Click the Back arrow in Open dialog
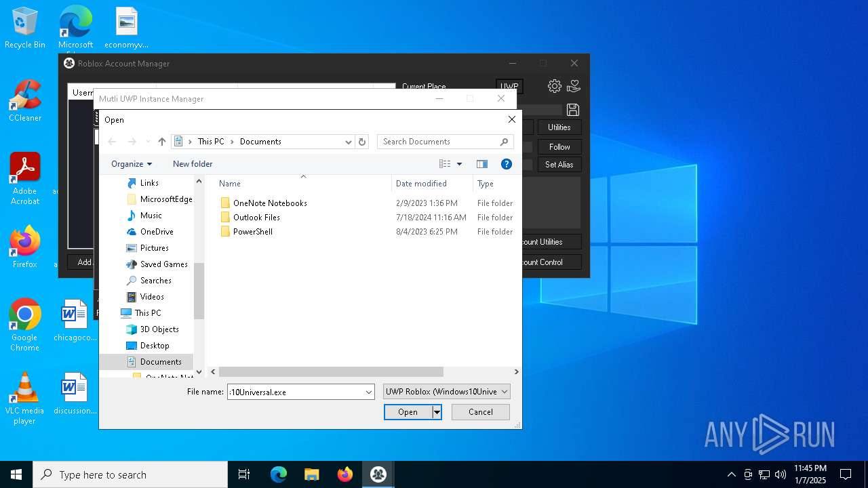This screenshot has height=488, width=868. click(x=112, y=142)
